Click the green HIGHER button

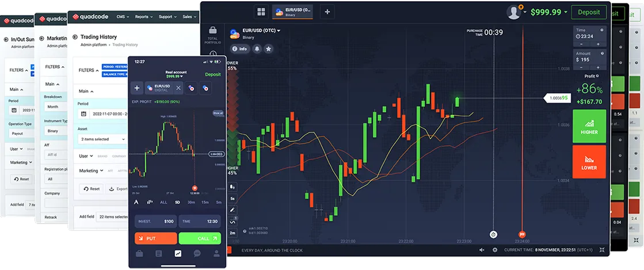coord(589,126)
